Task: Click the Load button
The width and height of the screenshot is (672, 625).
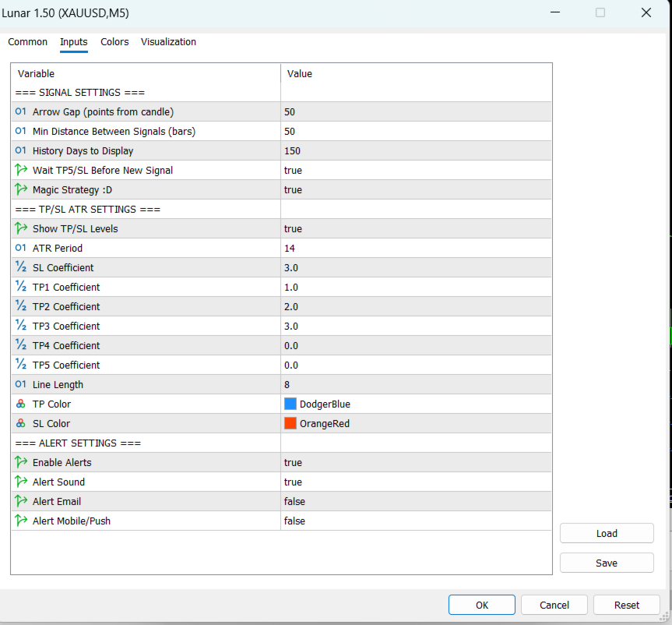Action: (607, 533)
